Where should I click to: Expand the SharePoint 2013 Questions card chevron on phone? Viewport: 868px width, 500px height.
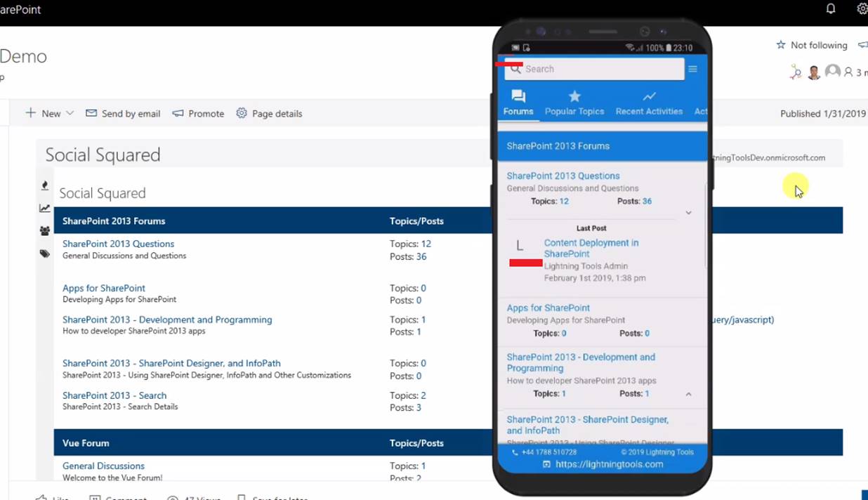pyautogui.click(x=688, y=213)
